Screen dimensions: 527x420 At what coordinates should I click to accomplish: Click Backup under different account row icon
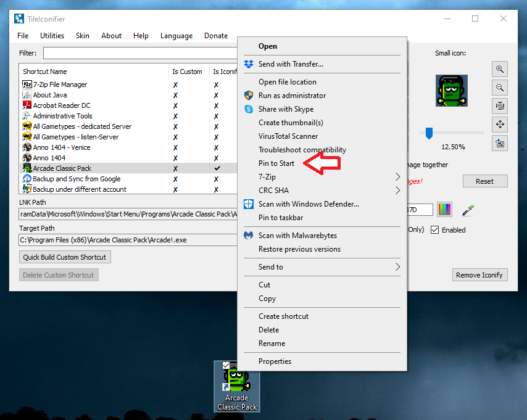27,189
